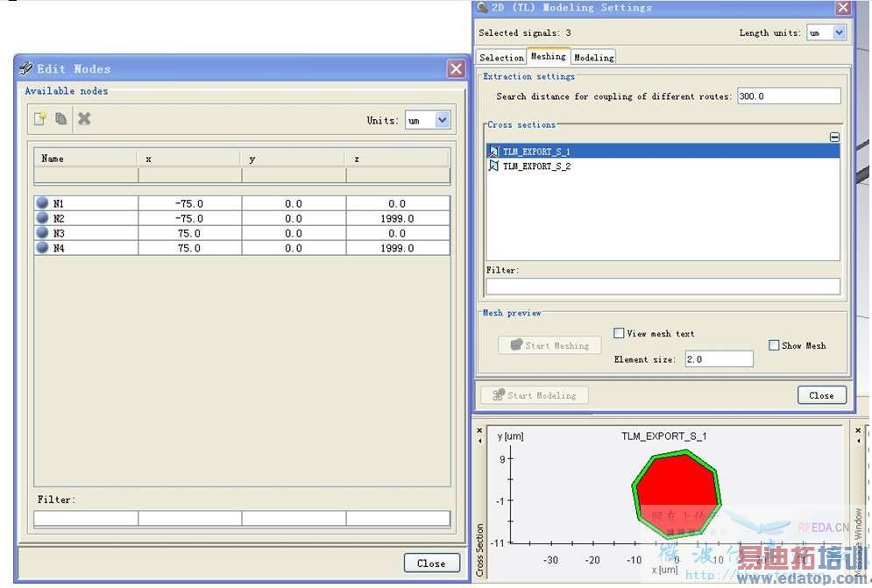Click N3 blue sphere icon

(42, 232)
